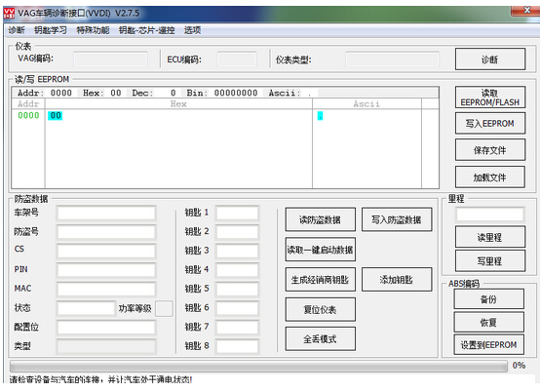
Task: Focus the MAC input field
Action: pos(106,289)
